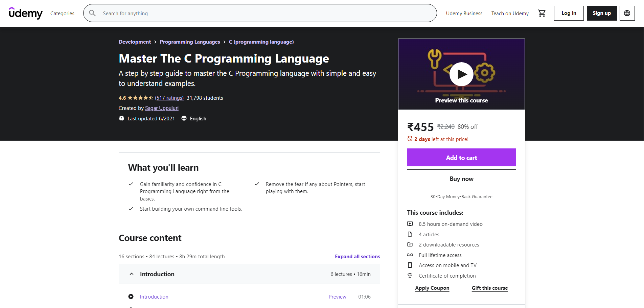
Task: Click the 4.6 rating number
Action: [122, 98]
